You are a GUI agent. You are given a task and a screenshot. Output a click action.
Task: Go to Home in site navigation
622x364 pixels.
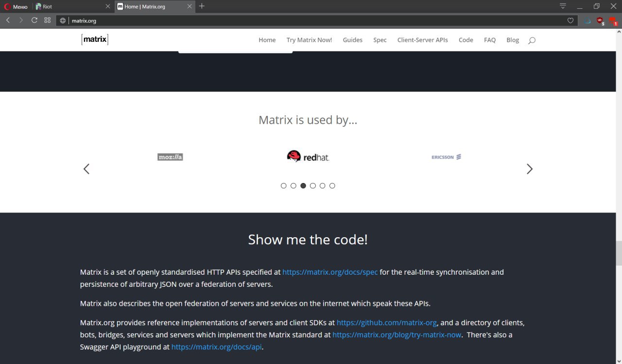pyautogui.click(x=267, y=40)
